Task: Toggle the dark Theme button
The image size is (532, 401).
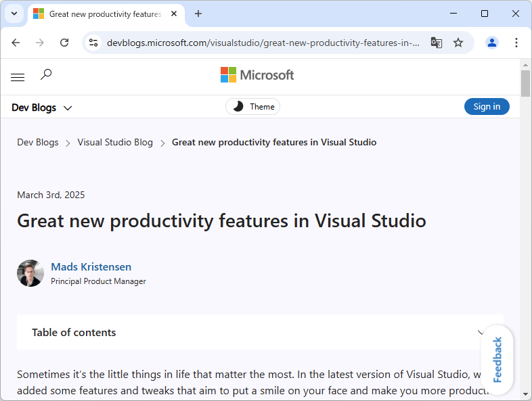Action: (252, 107)
